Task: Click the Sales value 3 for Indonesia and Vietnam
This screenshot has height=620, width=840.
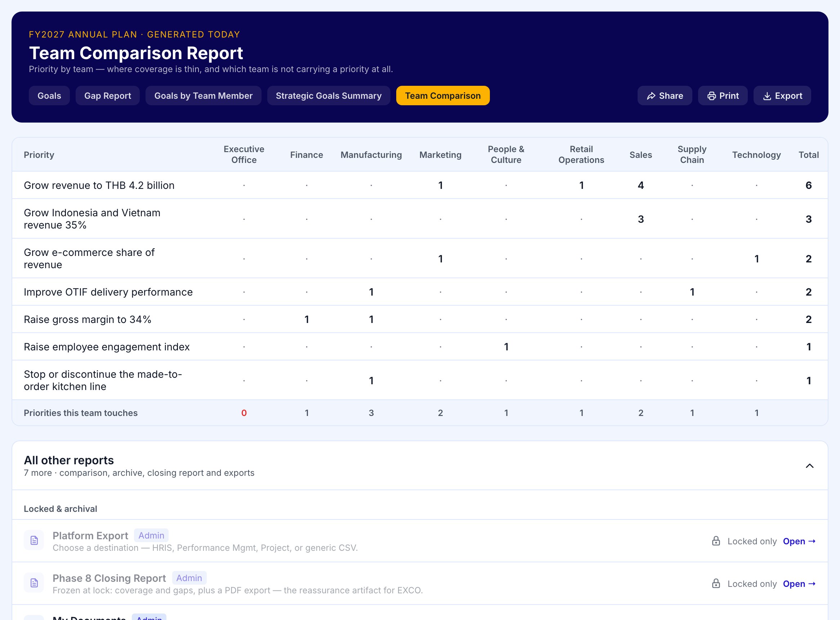Action: (640, 219)
